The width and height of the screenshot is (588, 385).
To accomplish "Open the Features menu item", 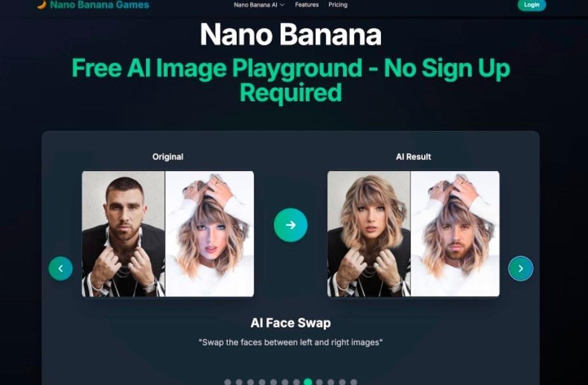I will pyautogui.click(x=307, y=5).
